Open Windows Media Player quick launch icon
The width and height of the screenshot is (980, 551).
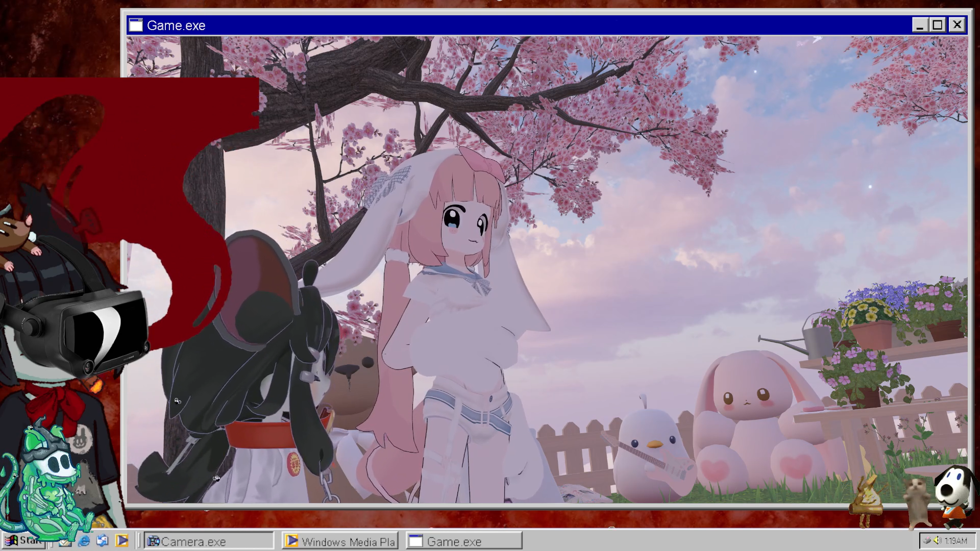point(121,541)
